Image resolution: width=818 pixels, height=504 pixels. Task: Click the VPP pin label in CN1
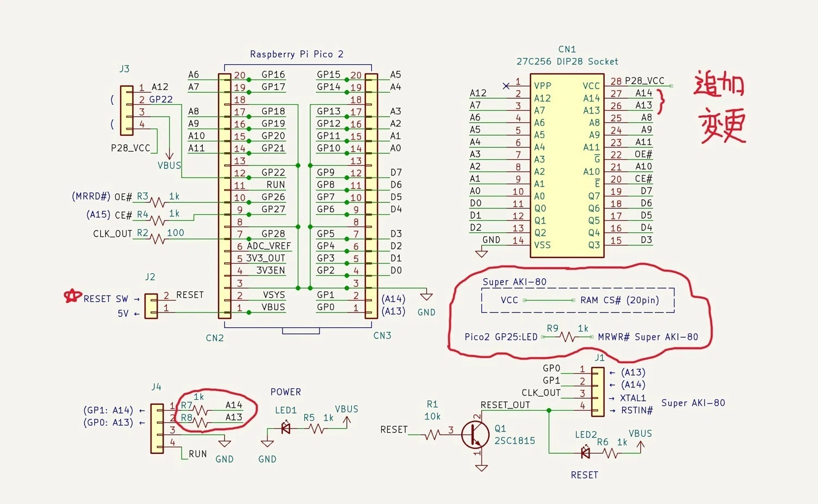[x=543, y=86]
